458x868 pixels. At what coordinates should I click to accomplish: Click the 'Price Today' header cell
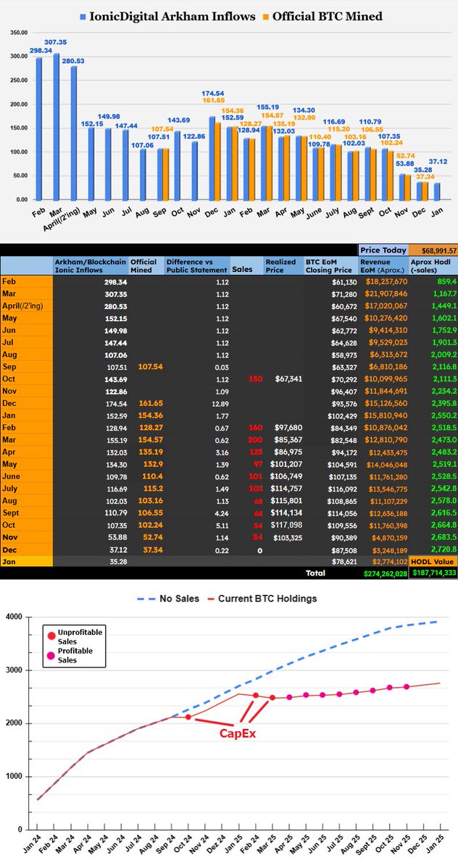383,250
